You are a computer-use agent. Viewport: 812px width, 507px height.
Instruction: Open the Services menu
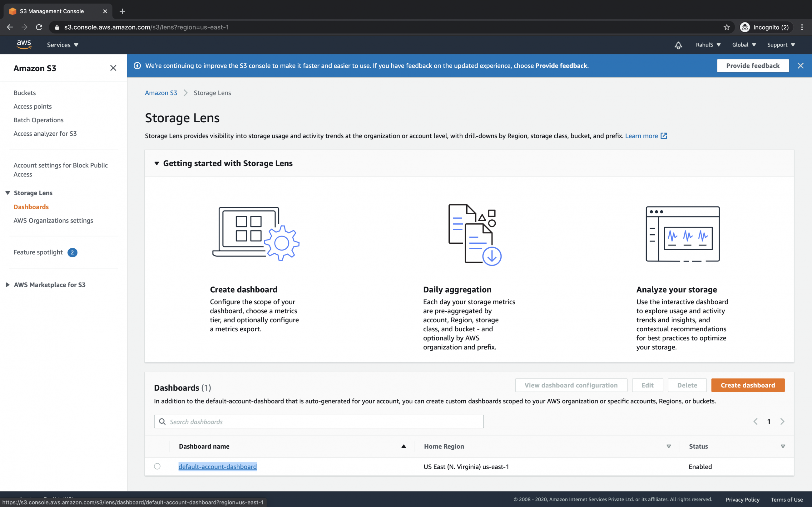[62, 45]
